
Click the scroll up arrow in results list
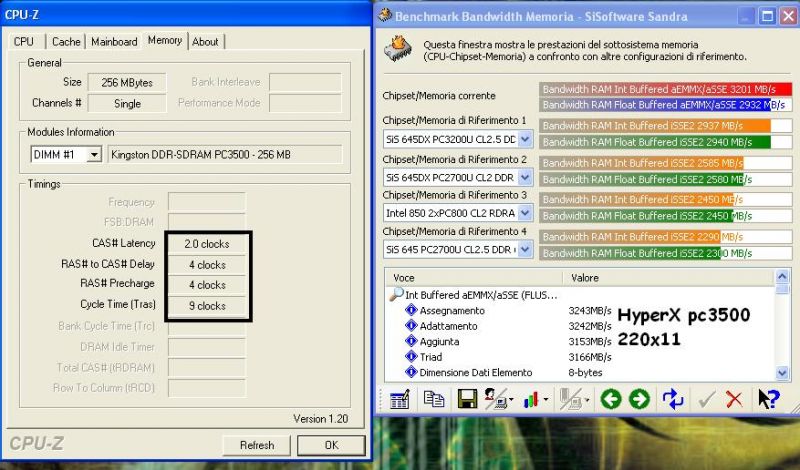pos(782,277)
